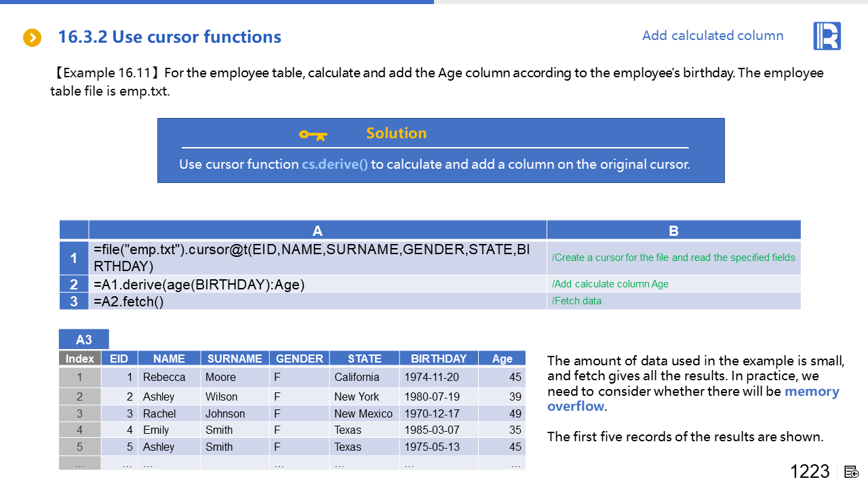The width and height of the screenshot is (868, 488).
Task: Click the cs.derive() highlighted link
Action: point(335,164)
